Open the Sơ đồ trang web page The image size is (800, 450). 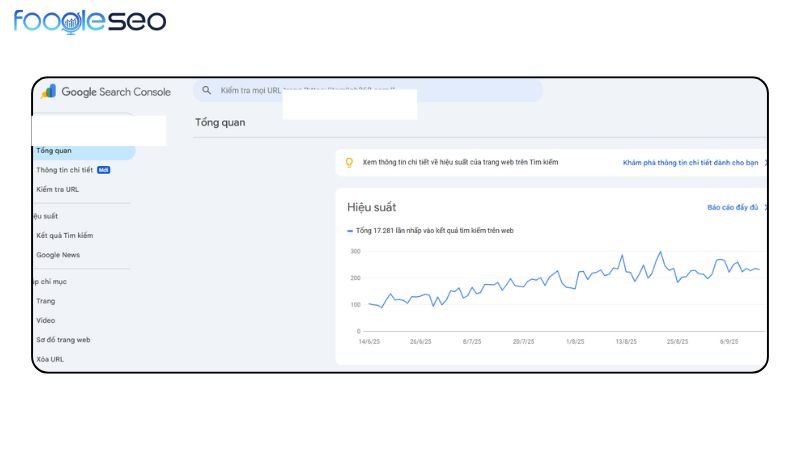pos(63,340)
